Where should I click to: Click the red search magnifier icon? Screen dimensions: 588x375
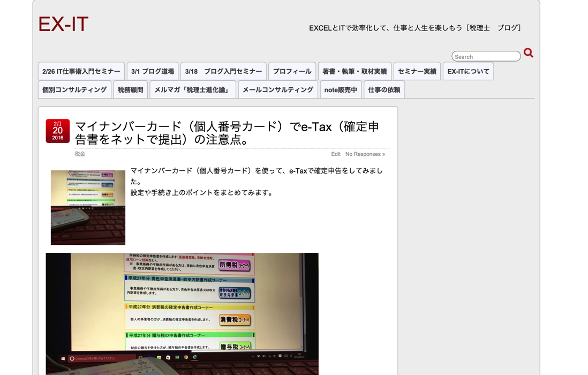(x=529, y=53)
